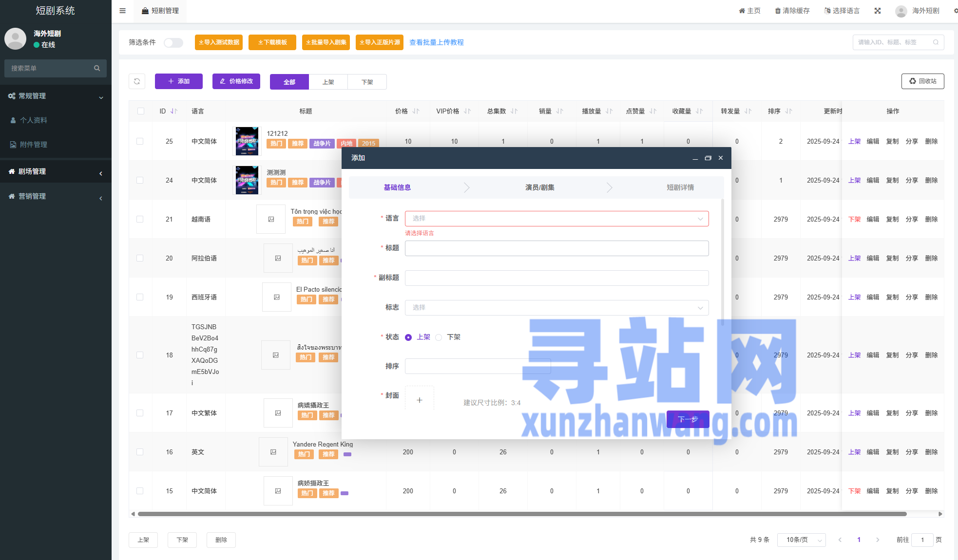The image size is (958, 560).
Task: Click the thumbnail image of row 25
Action: [x=247, y=141]
